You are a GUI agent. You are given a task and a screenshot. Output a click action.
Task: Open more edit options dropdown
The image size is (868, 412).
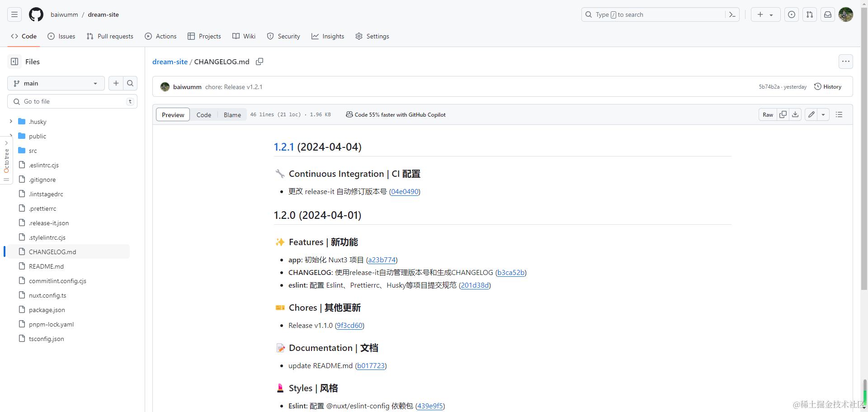pos(823,114)
